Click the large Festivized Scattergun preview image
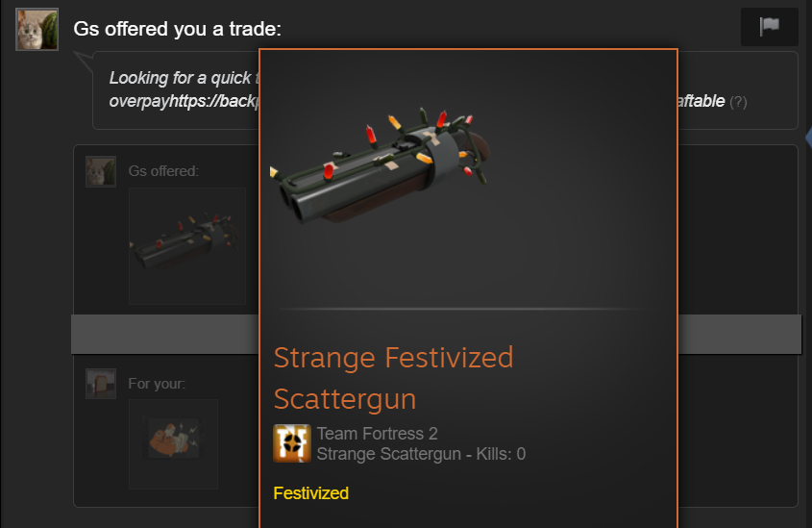The height and width of the screenshot is (528, 812). click(x=380, y=166)
